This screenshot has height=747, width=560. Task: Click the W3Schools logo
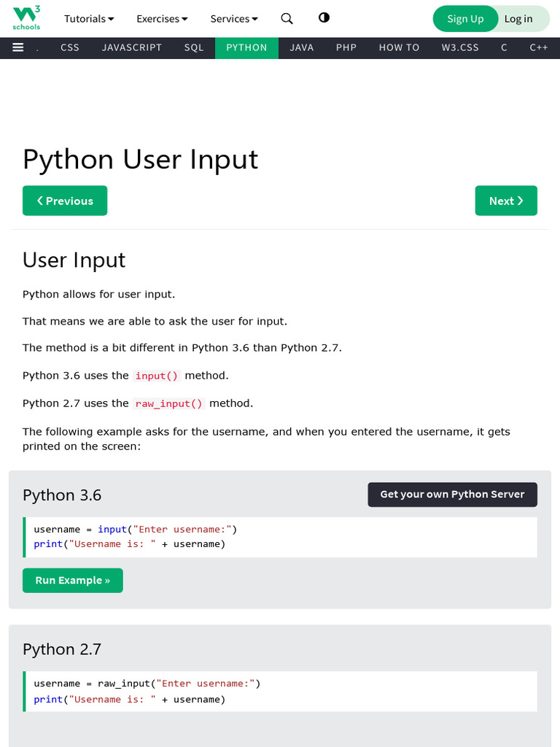pos(27,18)
